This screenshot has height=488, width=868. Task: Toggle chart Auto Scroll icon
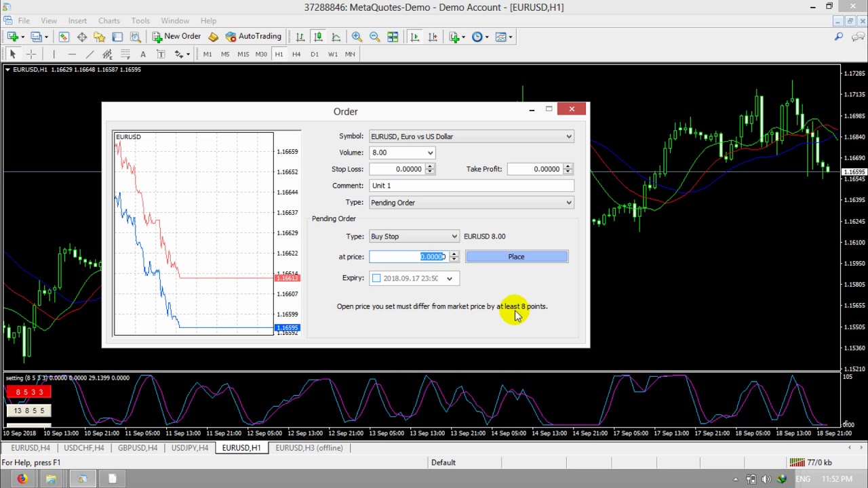pyautogui.click(x=414, y=37)
